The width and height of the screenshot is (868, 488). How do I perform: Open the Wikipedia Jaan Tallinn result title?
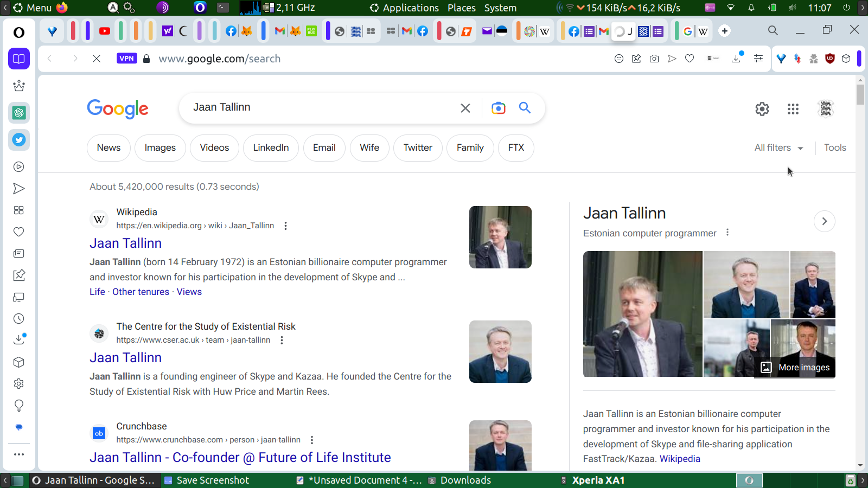(x=125, y=243)
